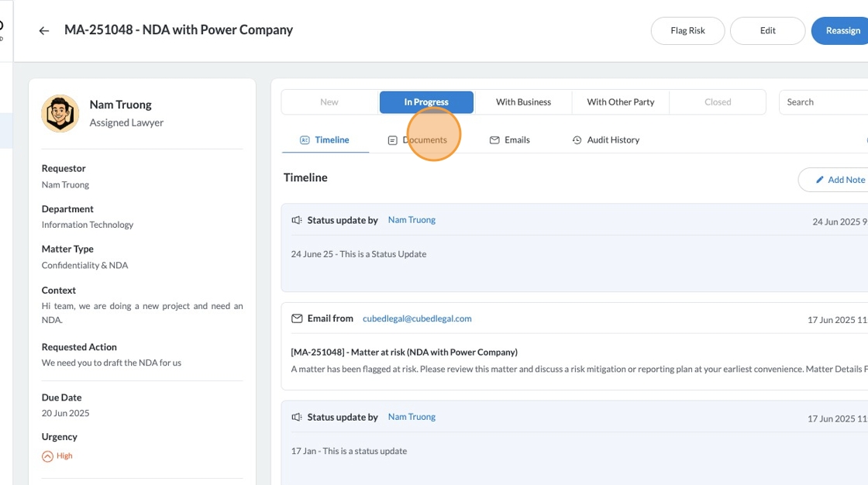The image size is (868, 485).
Task: Switch status to With Business
Action: tap(523, 102)
